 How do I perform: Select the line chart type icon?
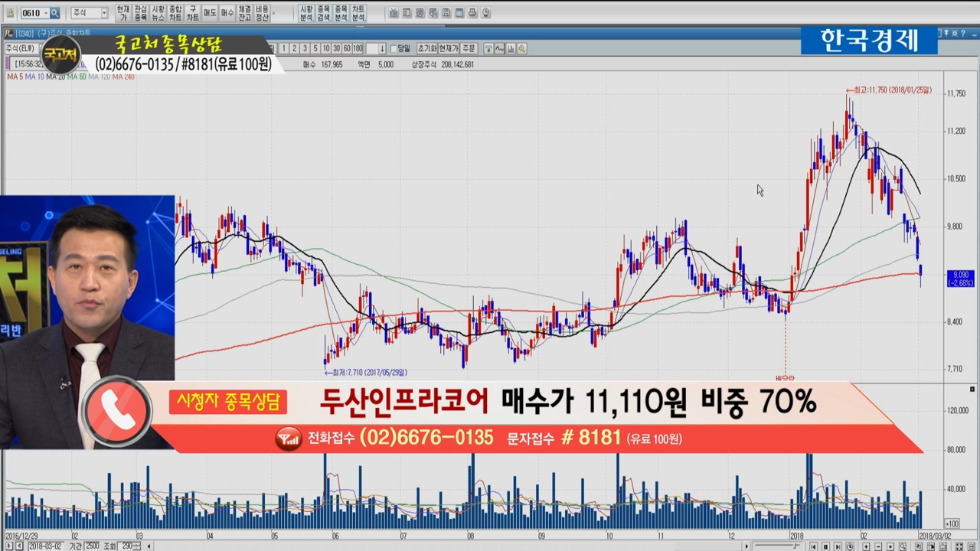(x=500, y=49)
